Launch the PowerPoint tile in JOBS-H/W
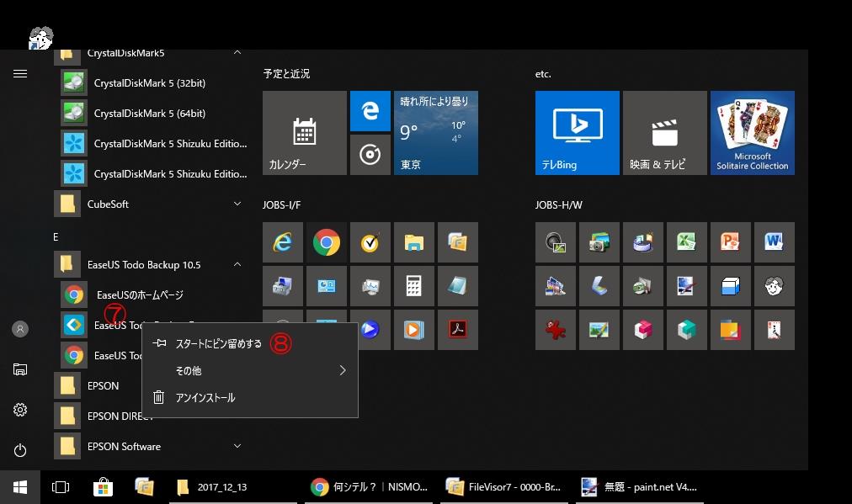The height and width of the screenshot is (504, 852). click(731, 242)
